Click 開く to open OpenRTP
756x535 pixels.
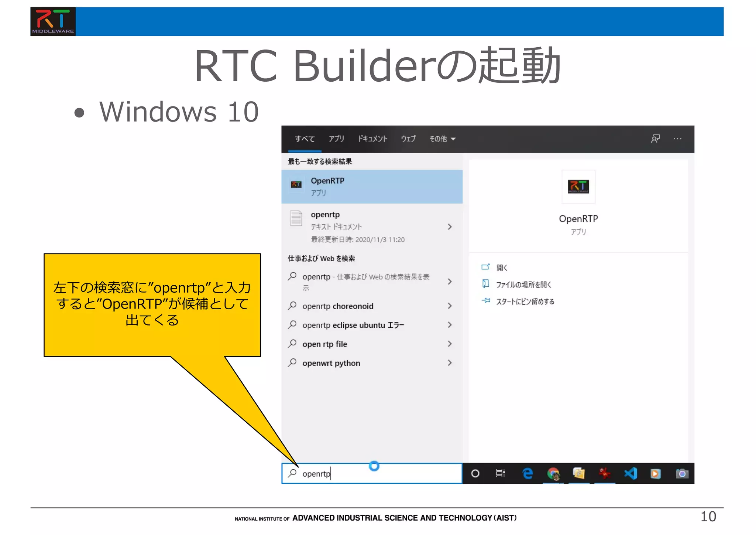(x=502, y=267)
